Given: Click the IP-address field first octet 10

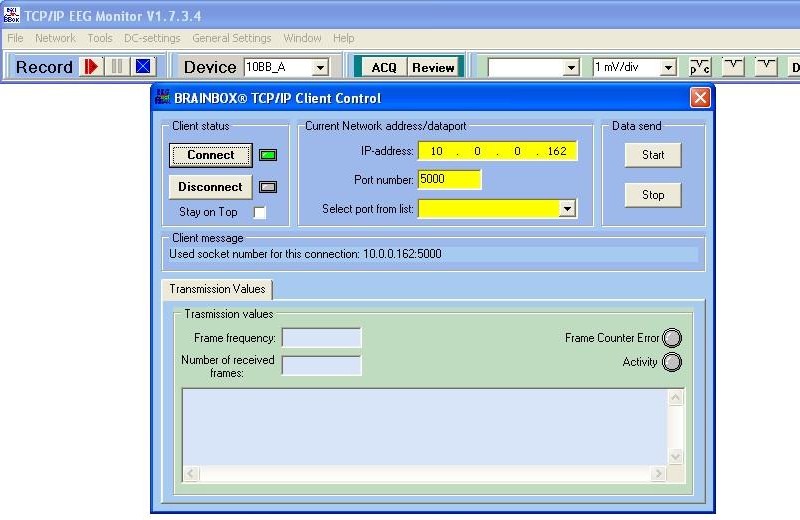Looking at the screenshot, I should tap(437, 151).
